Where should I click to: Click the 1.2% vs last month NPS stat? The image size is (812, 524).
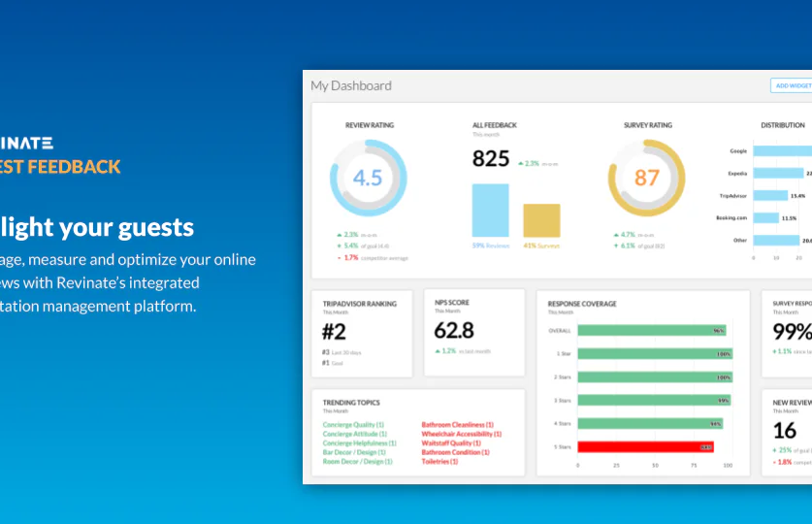coord(463,351)
